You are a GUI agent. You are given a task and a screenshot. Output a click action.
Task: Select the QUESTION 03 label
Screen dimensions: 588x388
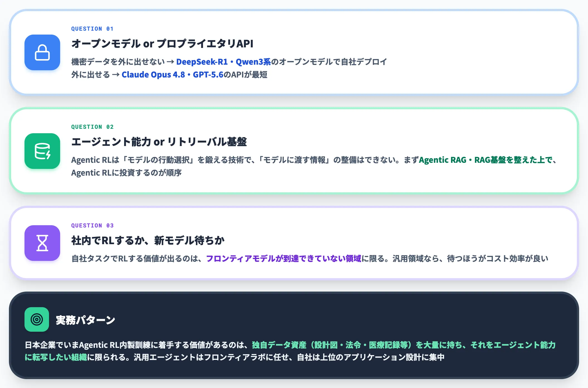pos(92,225)
